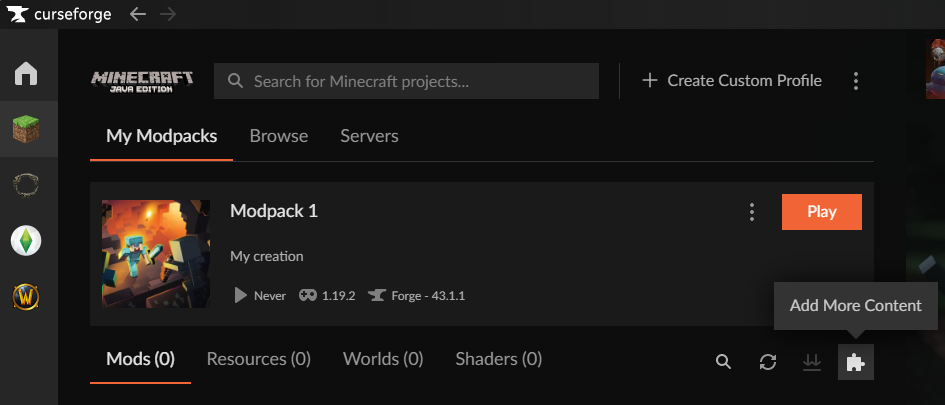Click the Minecraft Java Edition logo
Viewport: 945px width, 405px height.
click(142, 81)
